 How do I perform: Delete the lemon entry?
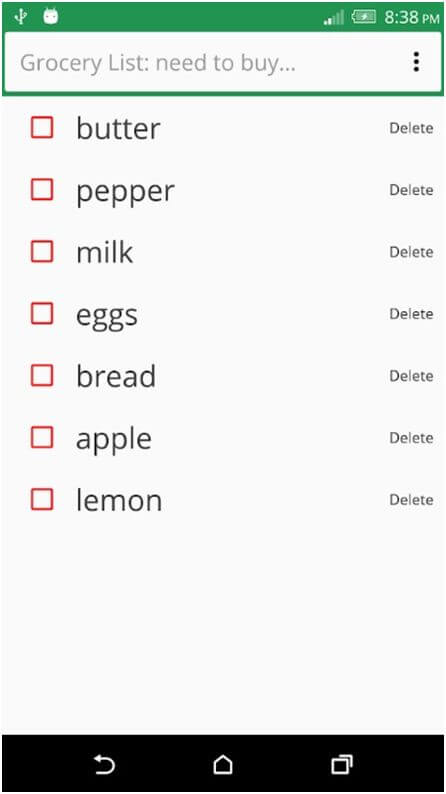[411, 500]
